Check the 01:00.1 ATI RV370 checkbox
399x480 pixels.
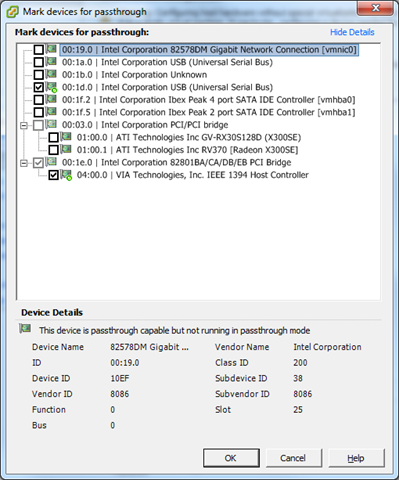pos(53,150)
